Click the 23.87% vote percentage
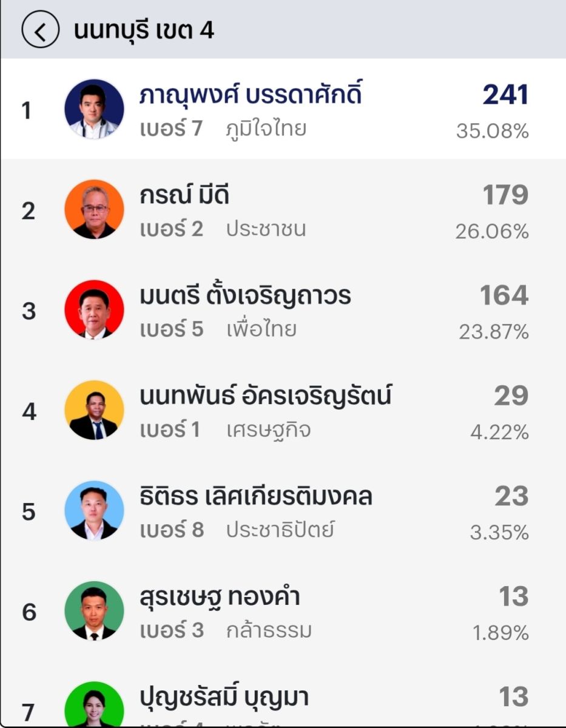The height and width of the screenshot is (728, 566). point(494,332)
